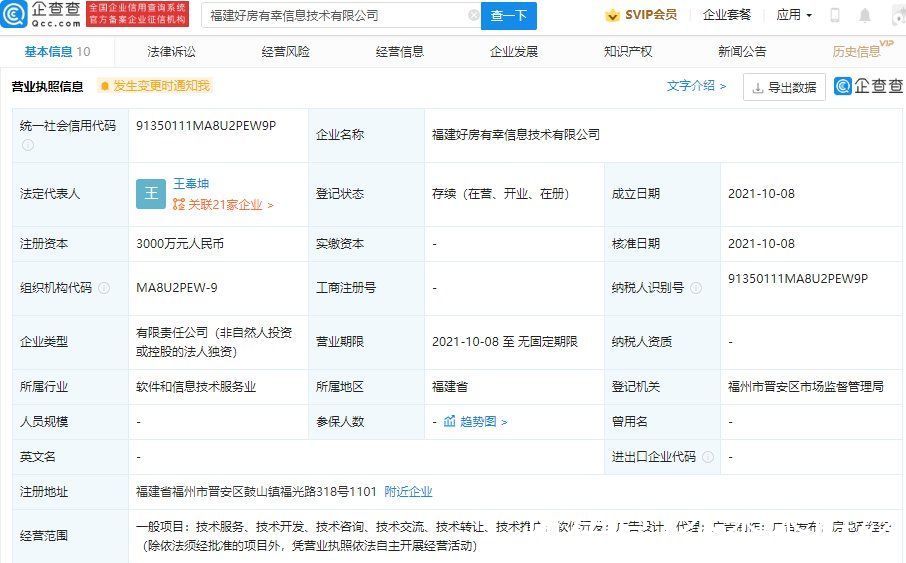Open the 应用 dropdown menu
Image resolution: width=906 pixels, height=563 pixels.
click(x=794, y=15)
